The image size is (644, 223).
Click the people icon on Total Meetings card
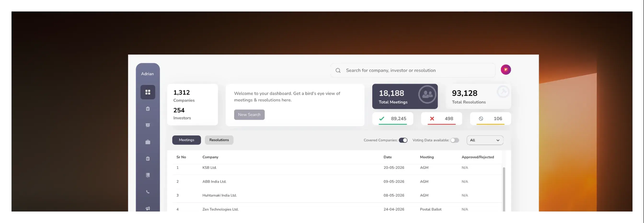(427, 95)
